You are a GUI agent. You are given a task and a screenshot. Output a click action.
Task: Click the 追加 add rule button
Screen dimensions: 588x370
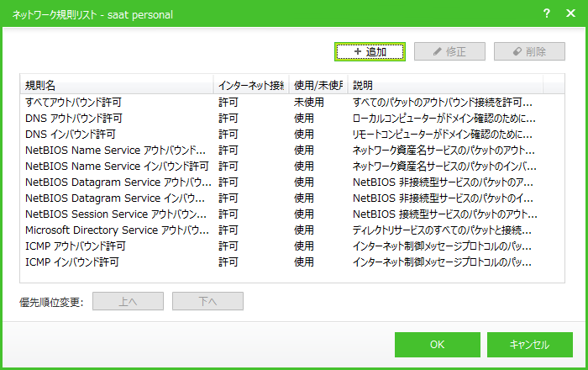coord(370,51)
